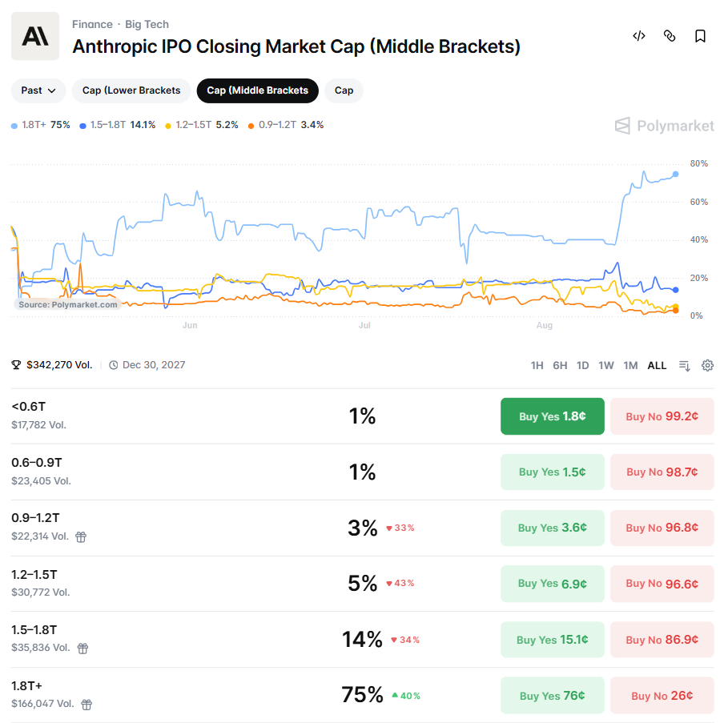728x723 pixels.
Task: Click rewards gift icon for 1.8T+
Action: [86, 705]
